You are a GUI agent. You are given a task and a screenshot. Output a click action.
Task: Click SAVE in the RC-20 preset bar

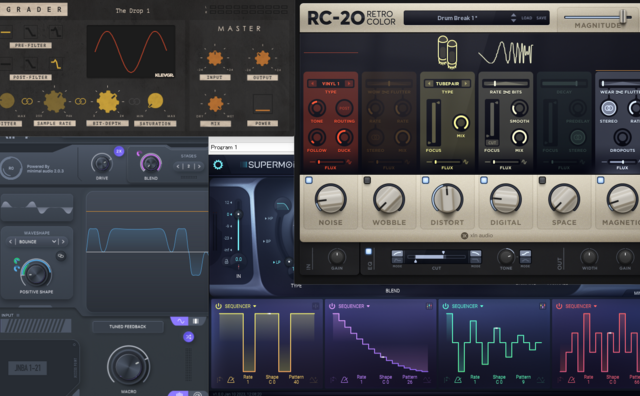[x=541, y=18]
